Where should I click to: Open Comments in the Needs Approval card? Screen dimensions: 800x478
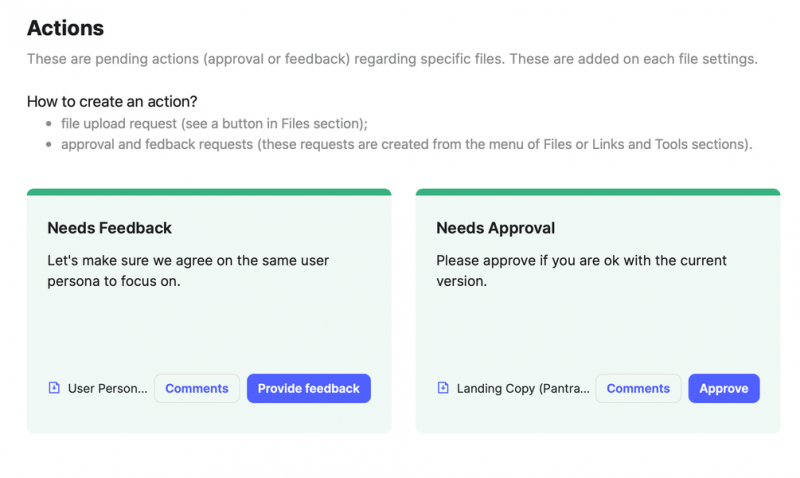coord(638,388)
